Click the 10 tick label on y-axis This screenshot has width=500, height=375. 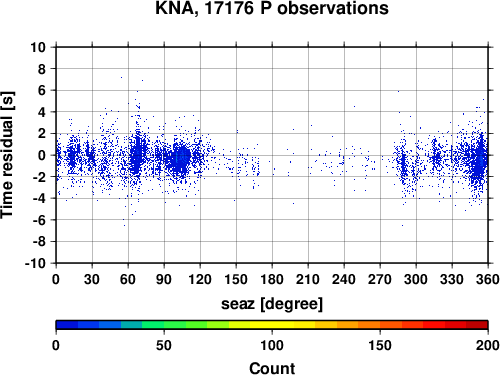[38, 47]
